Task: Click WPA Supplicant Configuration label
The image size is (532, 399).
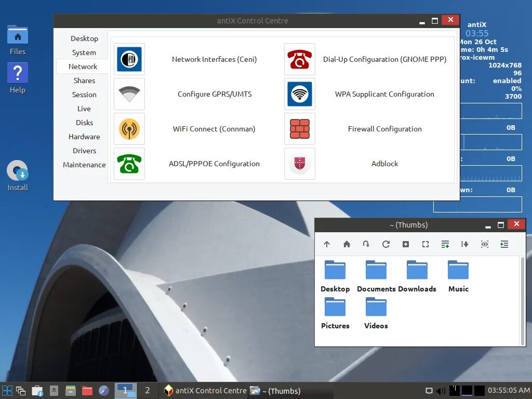Action: [384, 95]
